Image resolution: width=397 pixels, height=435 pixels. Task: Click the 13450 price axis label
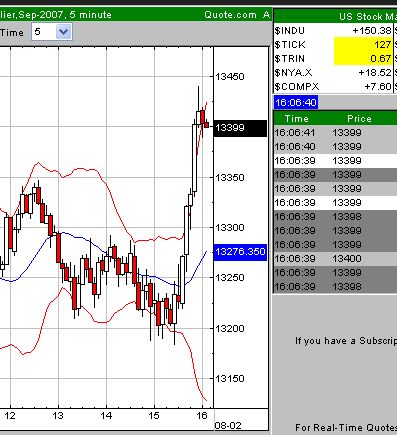(x=230, y=77)
